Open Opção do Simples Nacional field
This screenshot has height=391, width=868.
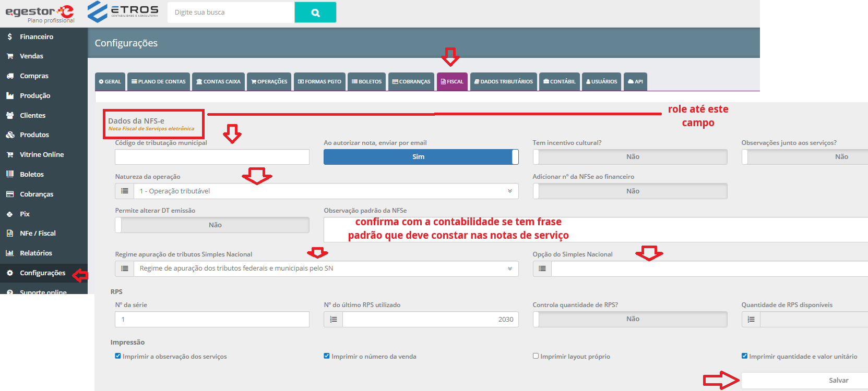coord(710,268)
